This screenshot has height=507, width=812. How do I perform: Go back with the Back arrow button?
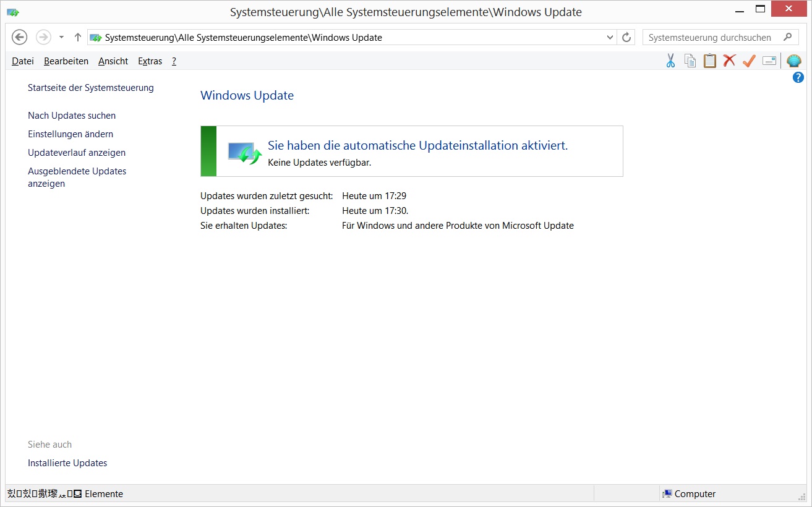pos(20,37)
